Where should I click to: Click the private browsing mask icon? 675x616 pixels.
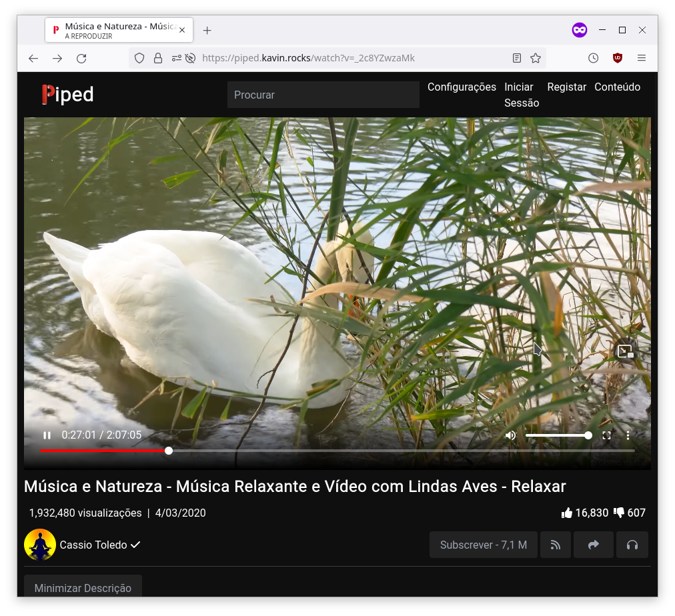pyautogui.click(x=580, y=30)
